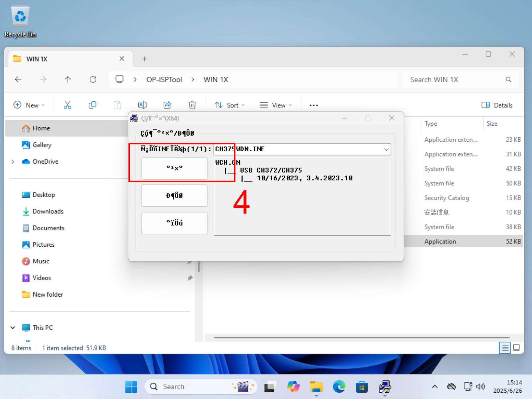Click the horizontal scrollbar in file list

tap(362, 337)
